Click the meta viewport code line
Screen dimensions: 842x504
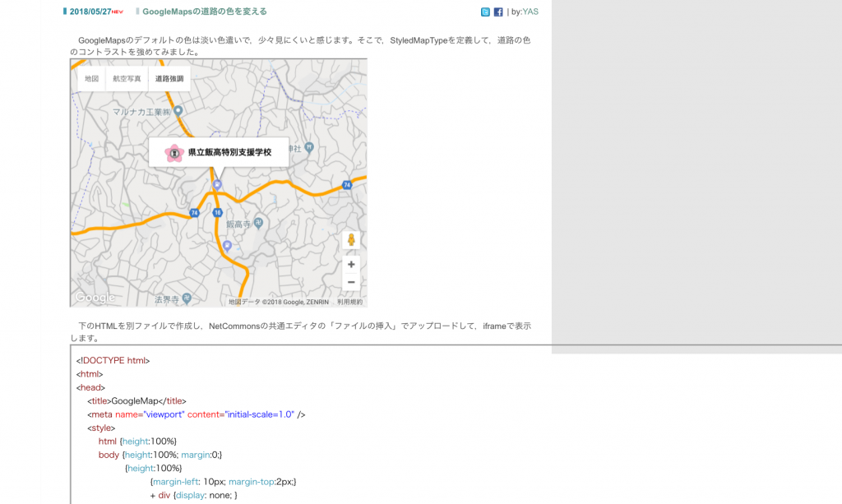(197, 414)
